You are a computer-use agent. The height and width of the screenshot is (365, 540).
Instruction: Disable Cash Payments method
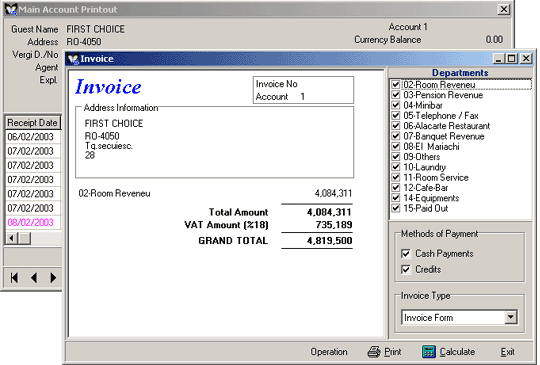point(406,254)
